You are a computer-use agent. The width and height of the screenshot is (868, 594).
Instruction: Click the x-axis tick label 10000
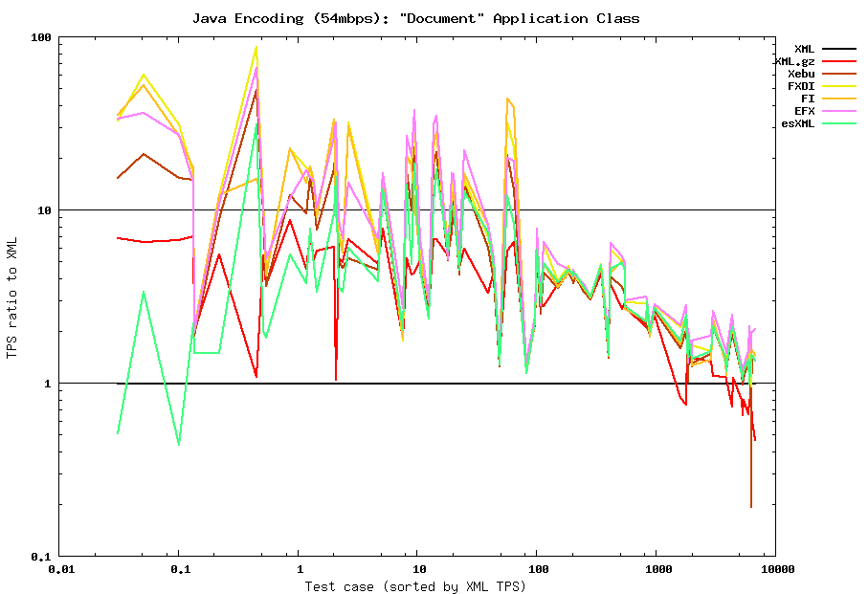pyautogui.click(x=776, y=570)
